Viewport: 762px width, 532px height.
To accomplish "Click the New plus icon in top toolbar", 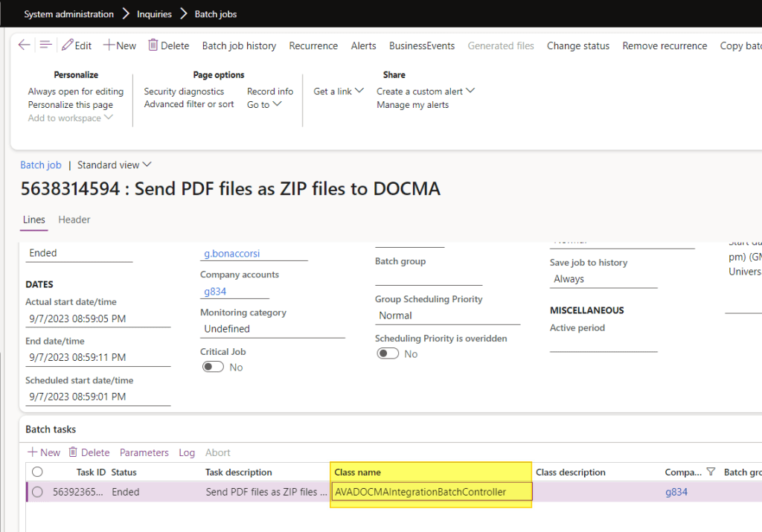I will point(109,45).
